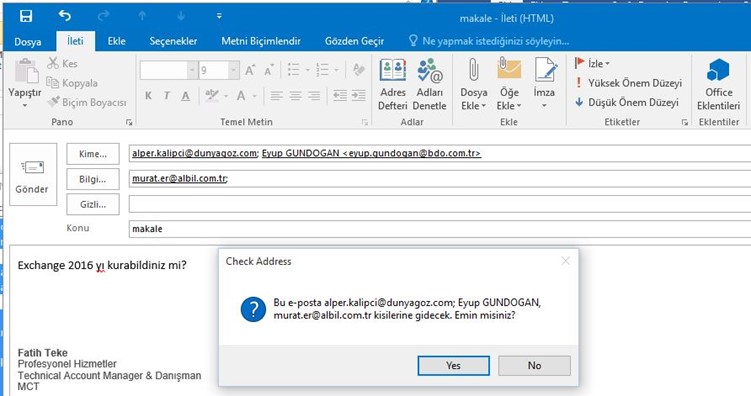Click the Biçim Boyacısı format painter
The image size is (751, 396).
pyautogui.click(x=87, y=102)
